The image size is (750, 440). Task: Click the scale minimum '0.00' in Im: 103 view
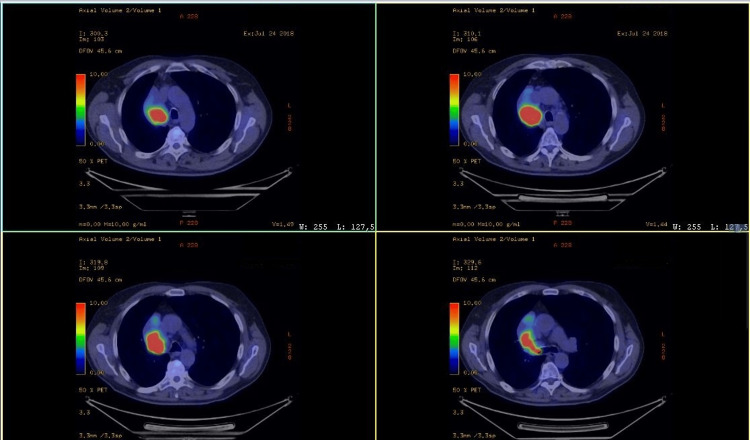95,143
